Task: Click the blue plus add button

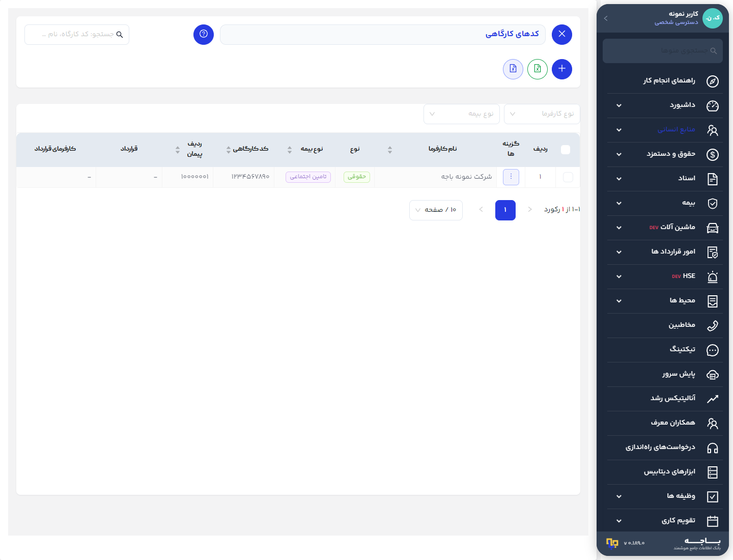Action: 562,69
